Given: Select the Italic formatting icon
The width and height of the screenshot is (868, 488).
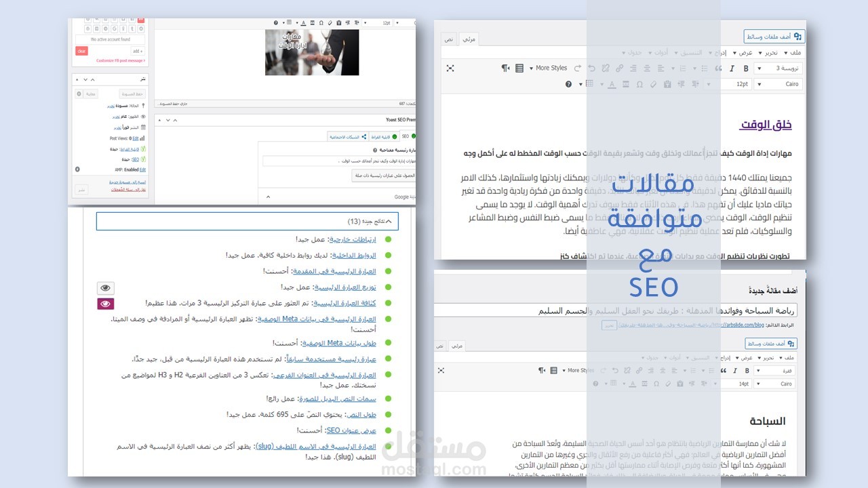Looking at the screenshot, I should pyautogui.click(x=732, y=68).
